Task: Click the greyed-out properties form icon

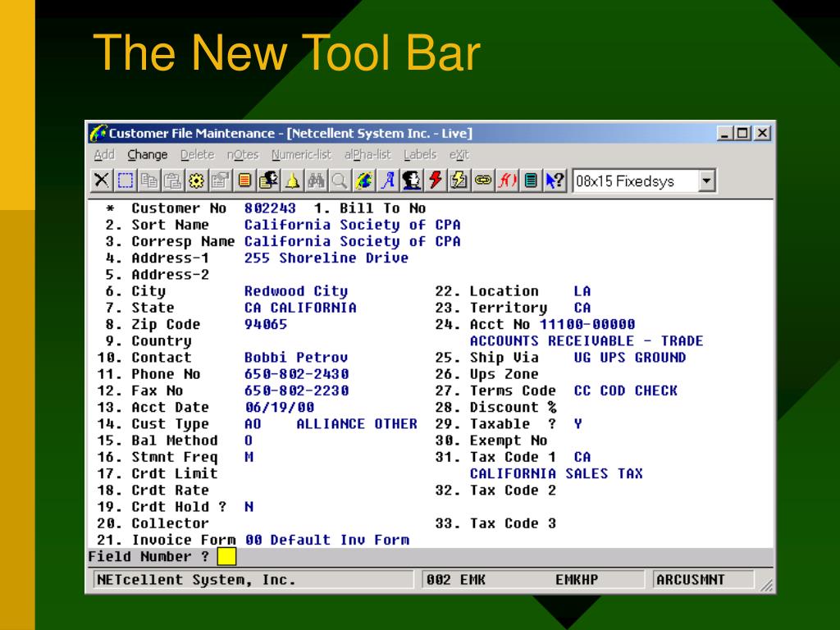Action: coord(220,180)
